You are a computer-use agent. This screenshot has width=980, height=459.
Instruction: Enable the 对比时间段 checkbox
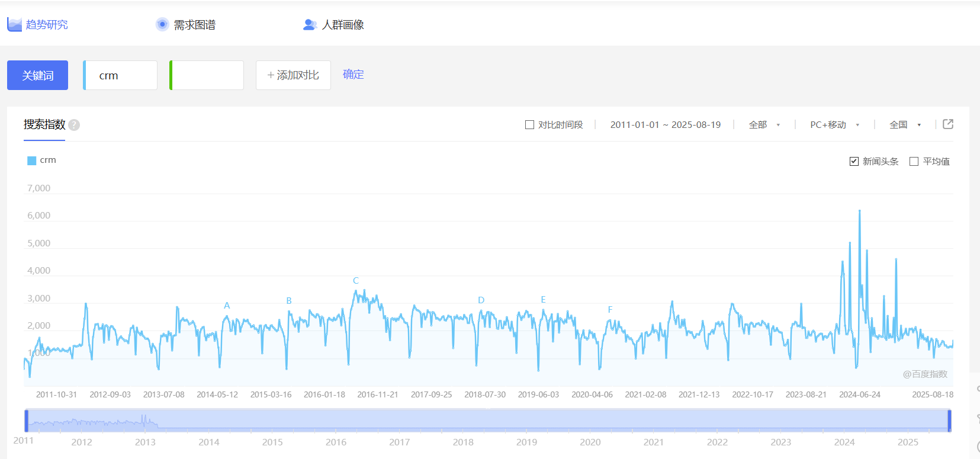tap(530, 125)
